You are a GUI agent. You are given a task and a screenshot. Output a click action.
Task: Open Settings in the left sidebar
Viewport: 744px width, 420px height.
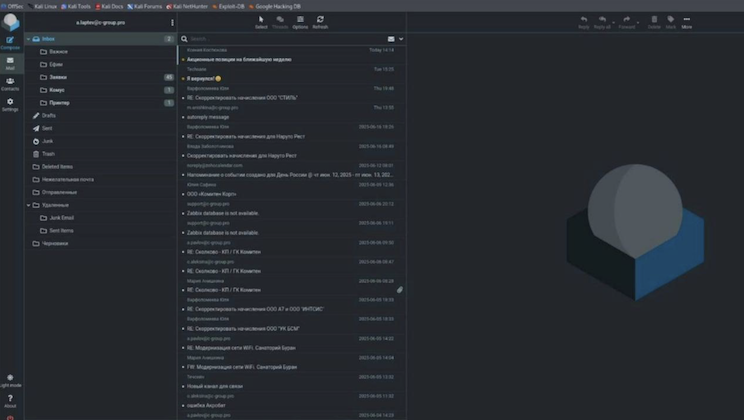10,104
